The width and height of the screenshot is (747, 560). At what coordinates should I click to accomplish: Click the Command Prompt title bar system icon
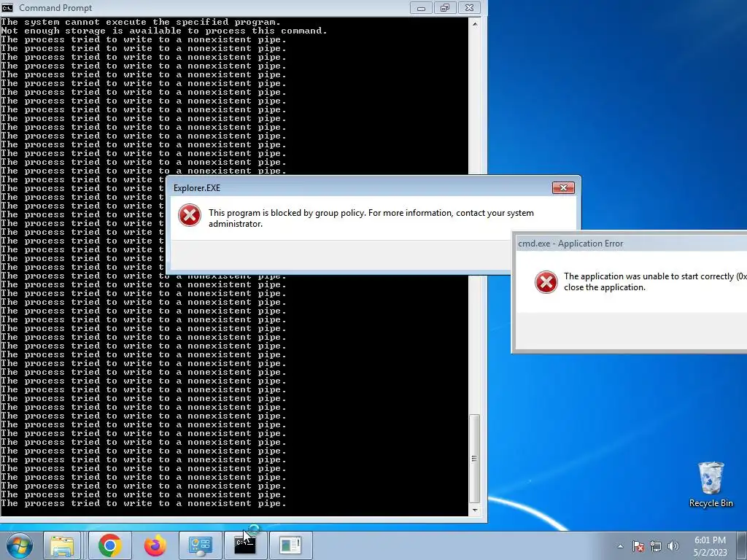click(7, 7)
